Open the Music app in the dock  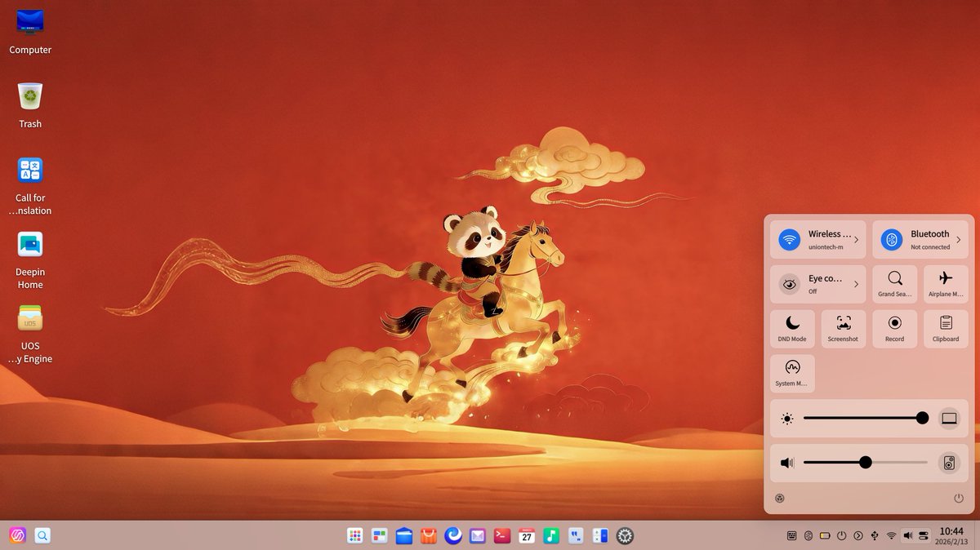point(550,535)
